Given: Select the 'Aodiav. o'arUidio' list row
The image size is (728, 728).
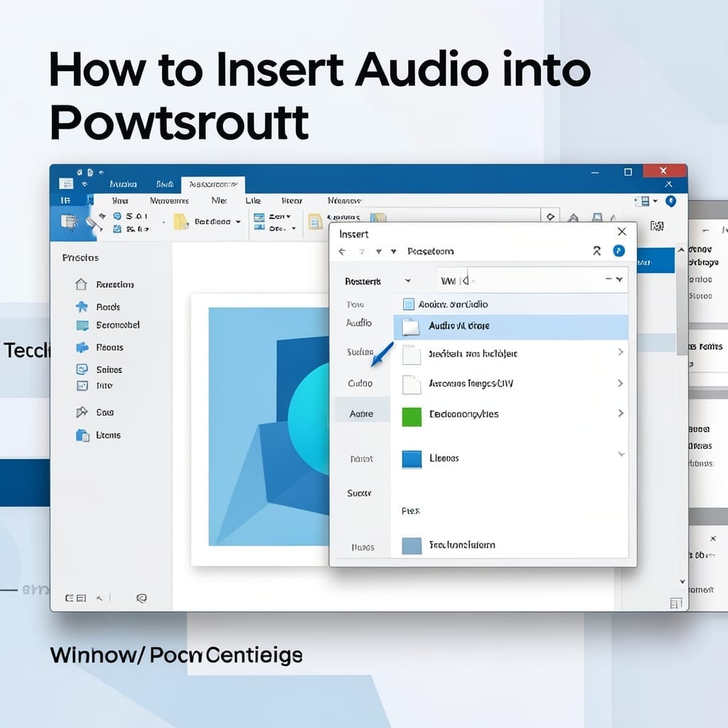Looking at the screenshot, I should 510,304.
